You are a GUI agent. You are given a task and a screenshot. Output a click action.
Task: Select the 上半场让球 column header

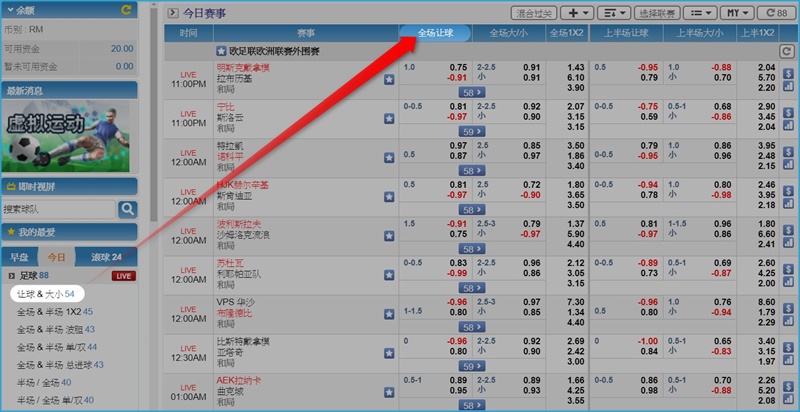(626, 33)
